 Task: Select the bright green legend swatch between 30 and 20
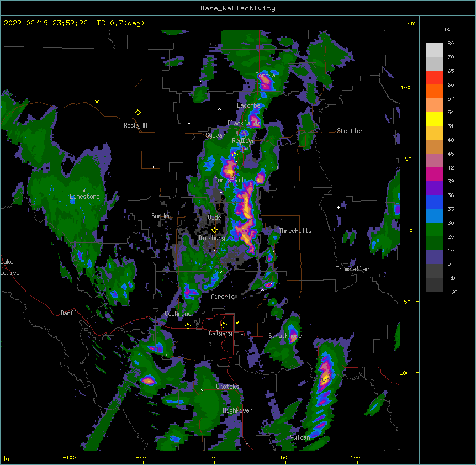pos(434,230)
